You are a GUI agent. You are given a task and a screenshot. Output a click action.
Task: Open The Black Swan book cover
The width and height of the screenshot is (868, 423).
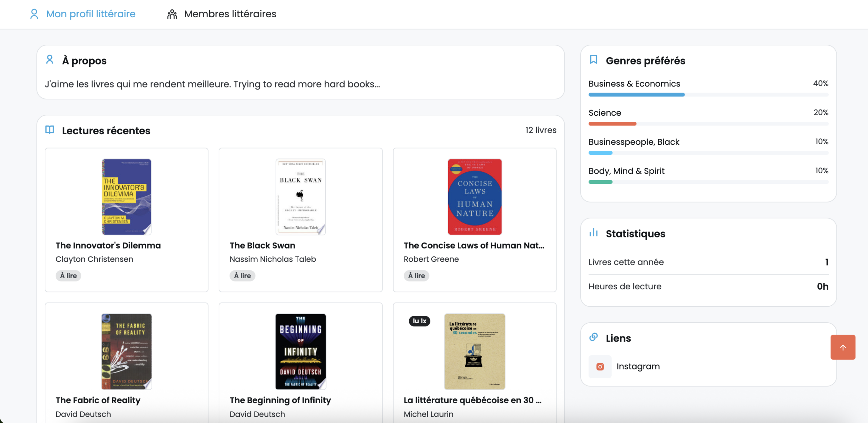click(x=300, y=197)
